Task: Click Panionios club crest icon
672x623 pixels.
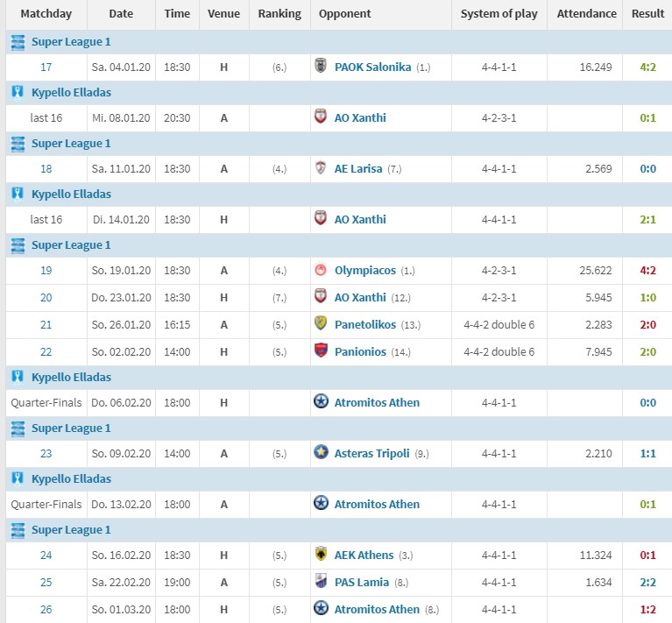Action: (321, 350)
